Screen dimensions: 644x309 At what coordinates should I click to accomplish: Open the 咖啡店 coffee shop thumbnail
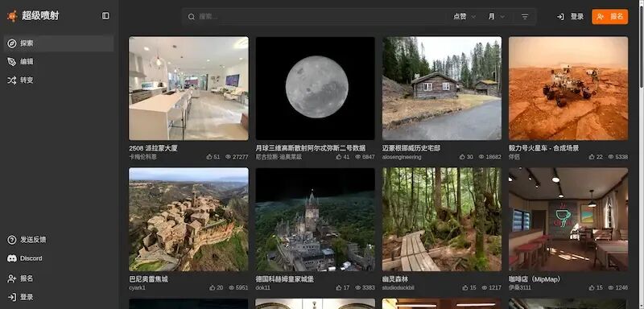coord(568,220)
